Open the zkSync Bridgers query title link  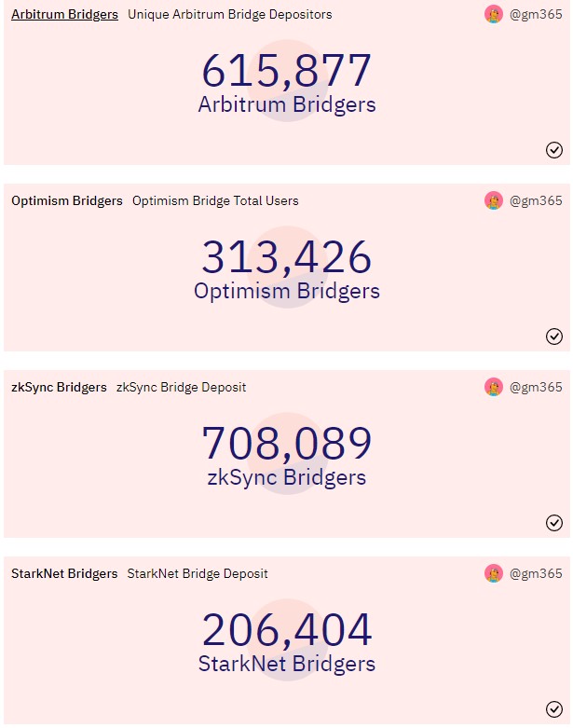(x=59, y=387)
